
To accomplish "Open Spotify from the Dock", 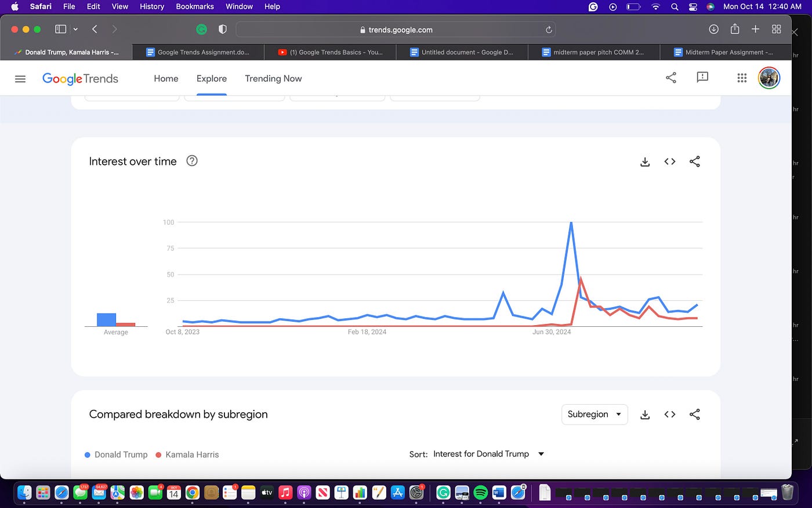I will tap(481, 492).
